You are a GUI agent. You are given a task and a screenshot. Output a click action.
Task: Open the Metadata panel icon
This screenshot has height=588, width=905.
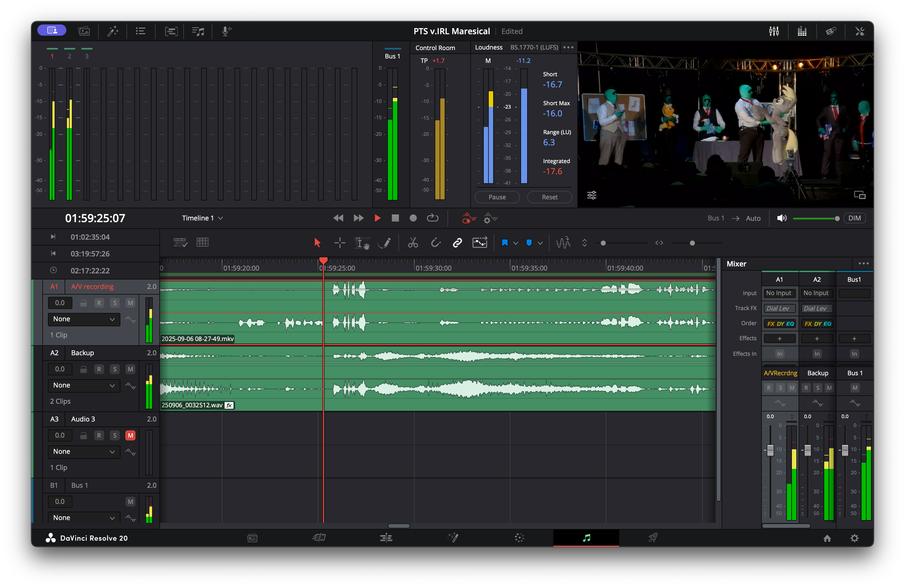[831, 31]
